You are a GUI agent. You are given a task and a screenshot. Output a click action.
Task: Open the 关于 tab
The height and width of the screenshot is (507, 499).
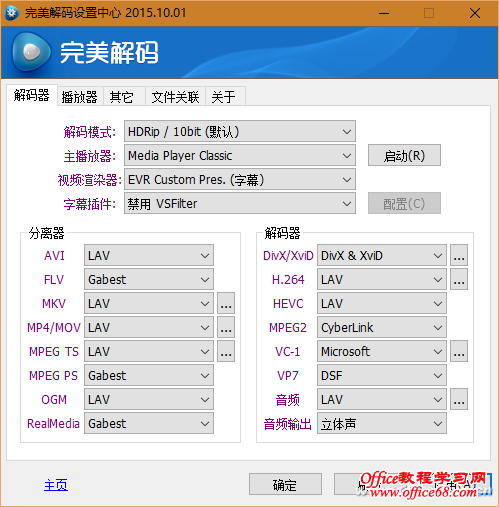coord(225,97)
